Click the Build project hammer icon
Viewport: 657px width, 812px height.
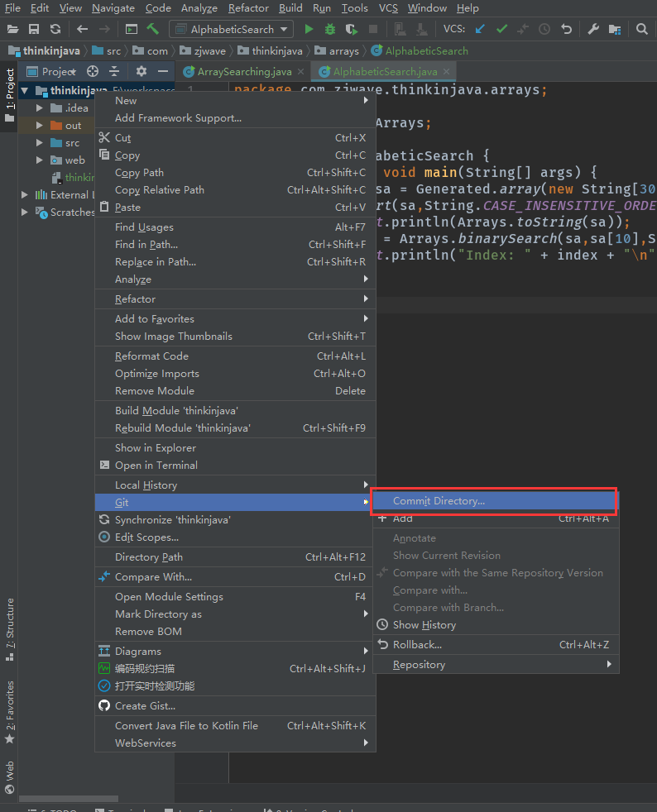[153, 29]
